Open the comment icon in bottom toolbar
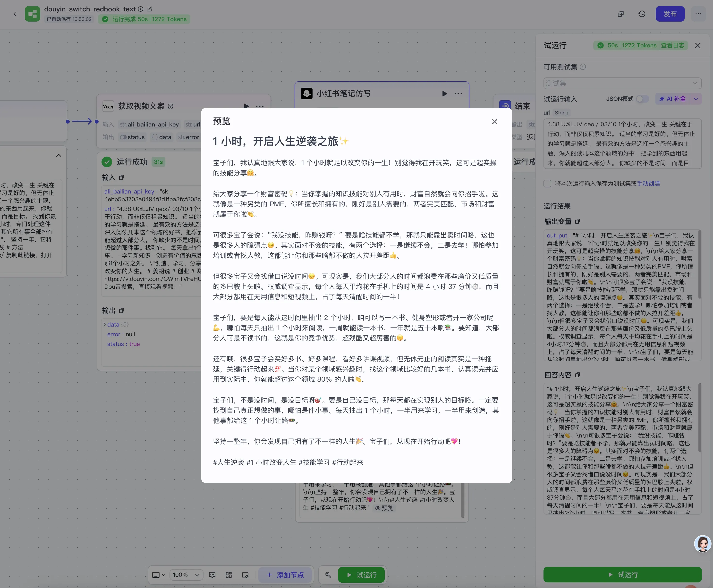 tap(212, 575)
